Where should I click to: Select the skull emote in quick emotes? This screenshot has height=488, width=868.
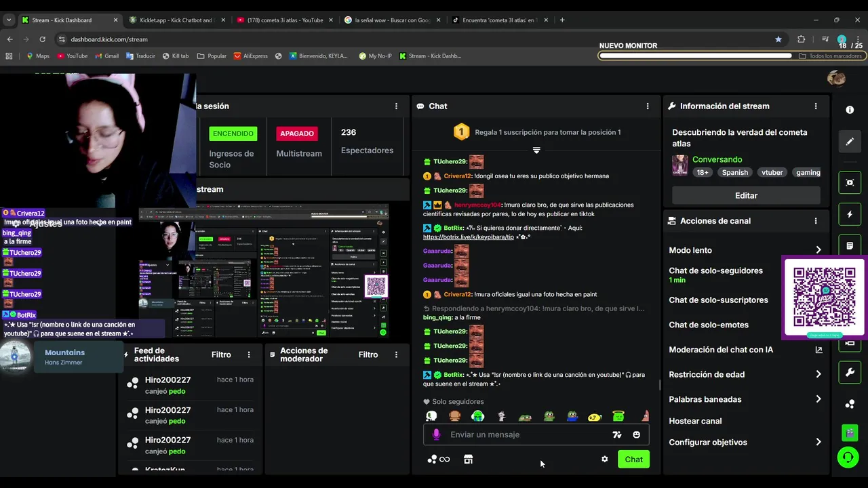tap(431, 416)
